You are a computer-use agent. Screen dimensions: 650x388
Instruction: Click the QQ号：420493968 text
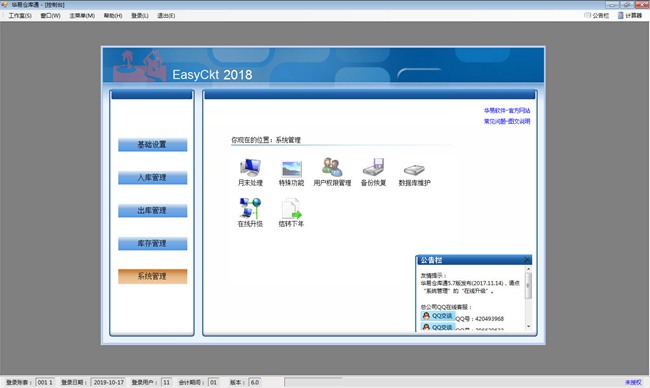480,319
